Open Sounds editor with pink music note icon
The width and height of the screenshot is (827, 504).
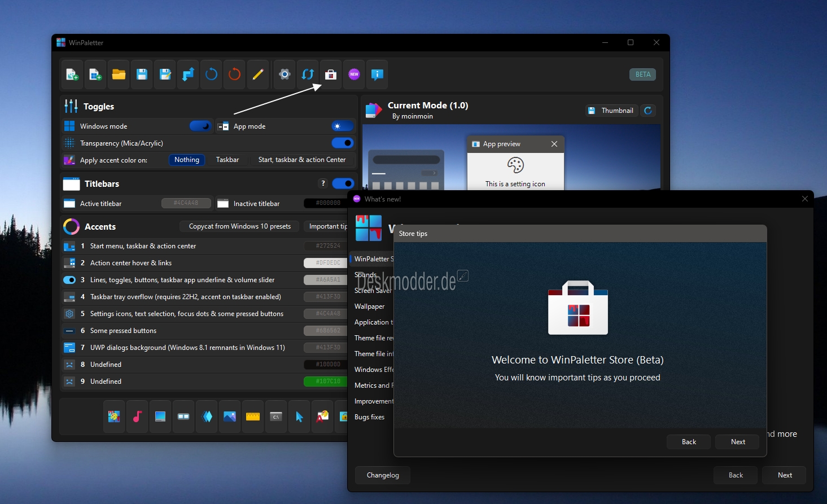tap(137, 417)
